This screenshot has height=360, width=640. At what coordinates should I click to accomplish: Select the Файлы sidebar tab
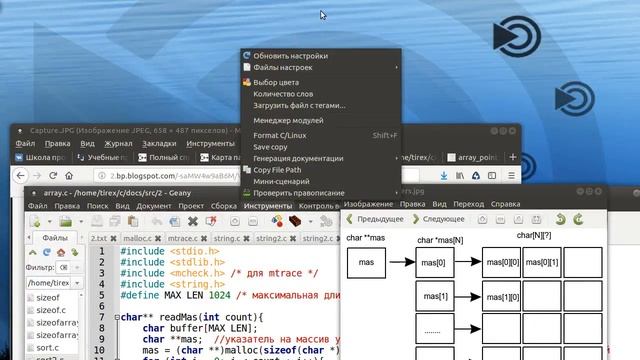pyautogui.click(x=55, y=238)
